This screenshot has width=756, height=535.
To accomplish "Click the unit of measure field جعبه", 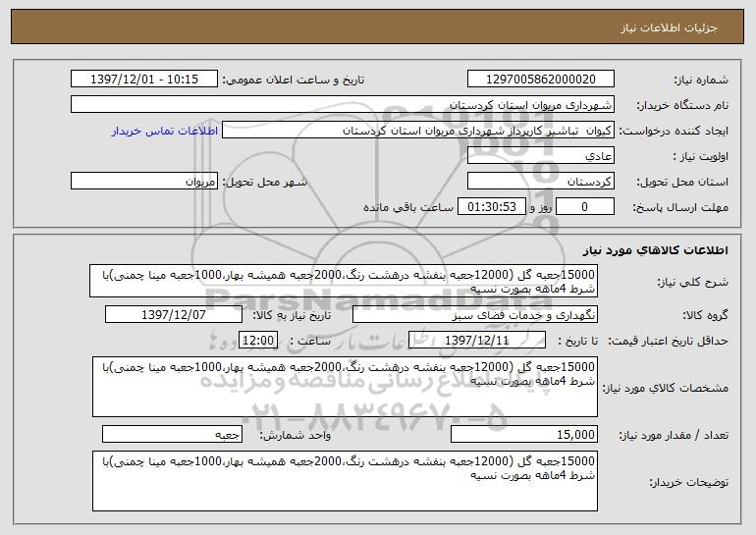I will click(x=172, y=434).
